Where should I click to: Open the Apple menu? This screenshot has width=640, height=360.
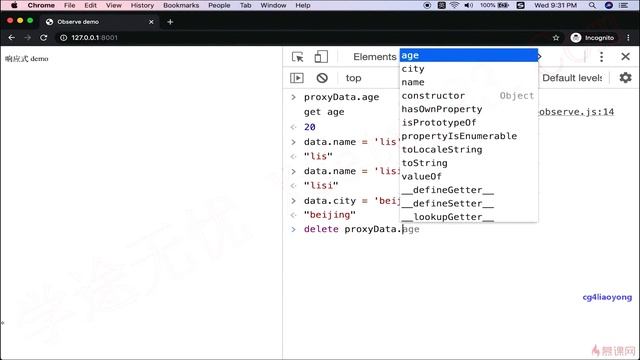pos(14,5)
